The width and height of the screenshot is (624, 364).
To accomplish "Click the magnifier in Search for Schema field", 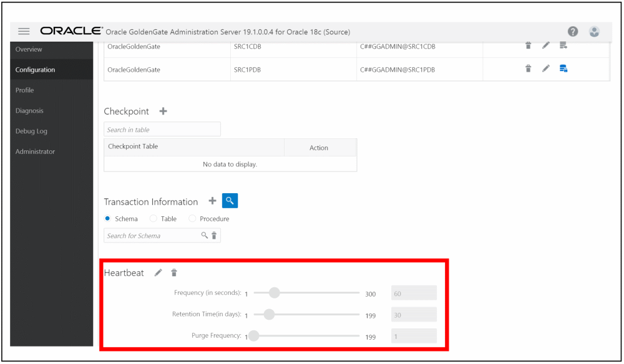I will tap(204, 235).
